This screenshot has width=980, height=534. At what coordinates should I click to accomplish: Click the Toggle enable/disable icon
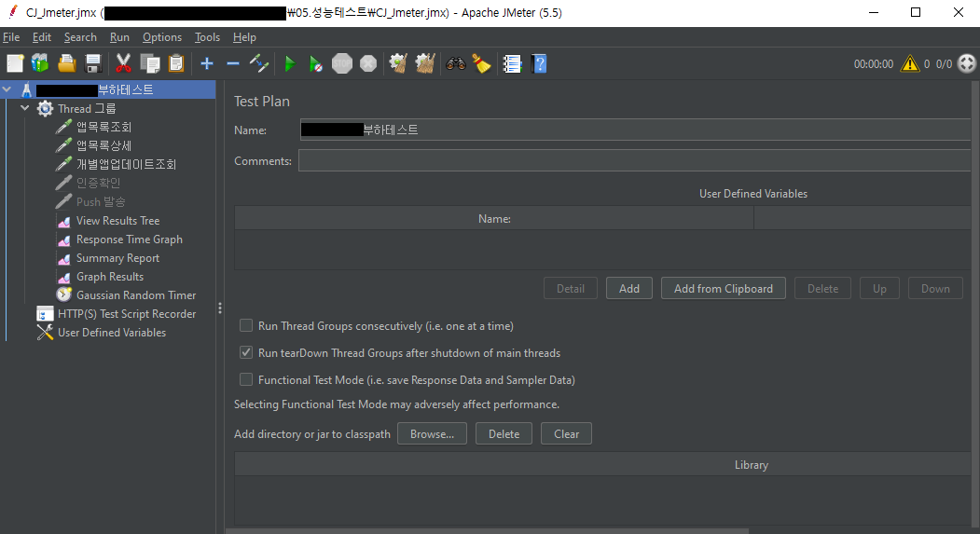(x=258, y=63)
